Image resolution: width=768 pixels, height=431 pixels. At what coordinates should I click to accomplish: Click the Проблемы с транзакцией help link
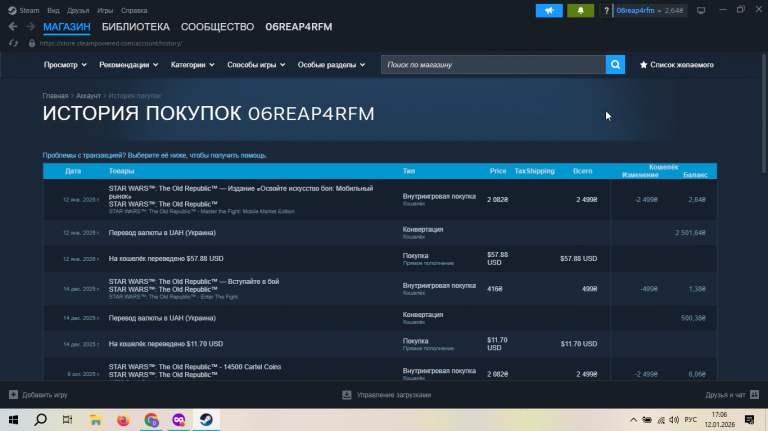155,155
